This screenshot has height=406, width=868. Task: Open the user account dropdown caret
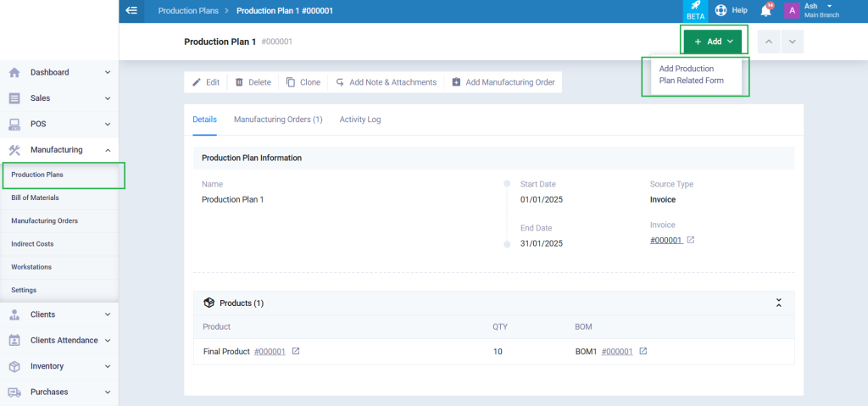coord(829,6)
